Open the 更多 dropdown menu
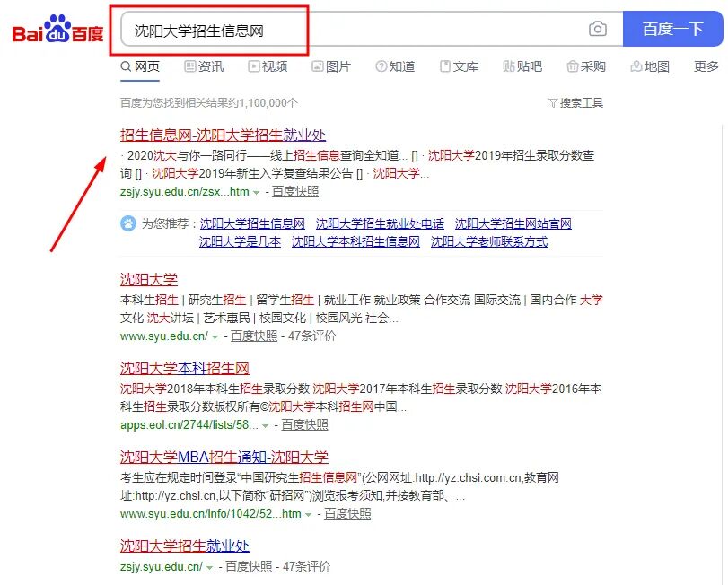This screenshot has width=728, height=585. 705,66
